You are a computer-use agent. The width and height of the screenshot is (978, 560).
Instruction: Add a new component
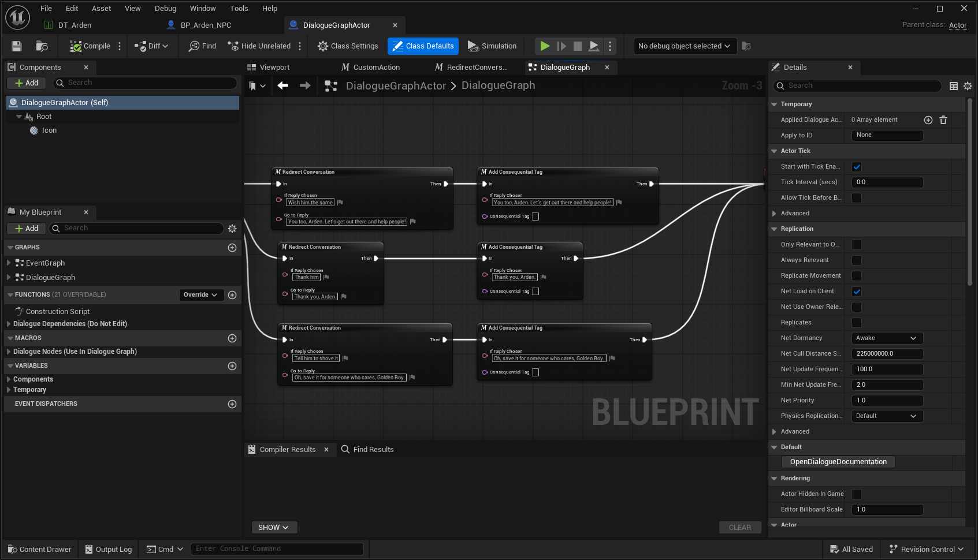tap(27, 83)
